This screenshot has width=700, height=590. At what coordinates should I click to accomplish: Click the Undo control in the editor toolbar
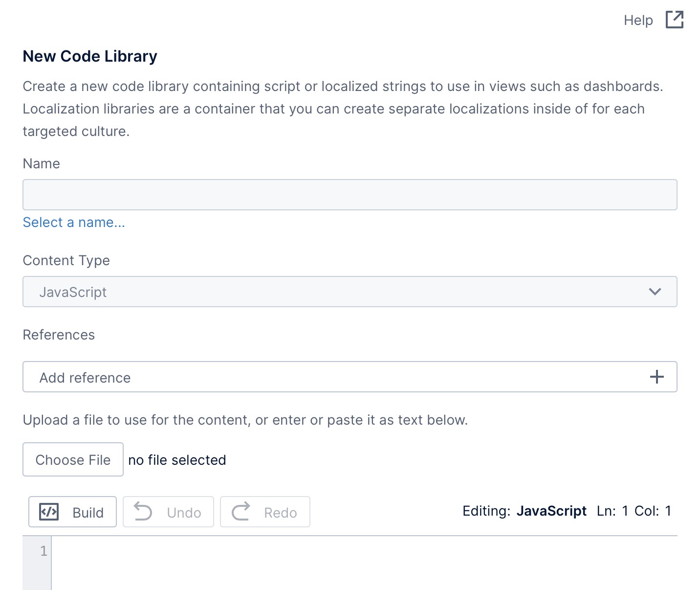[168, 512]
